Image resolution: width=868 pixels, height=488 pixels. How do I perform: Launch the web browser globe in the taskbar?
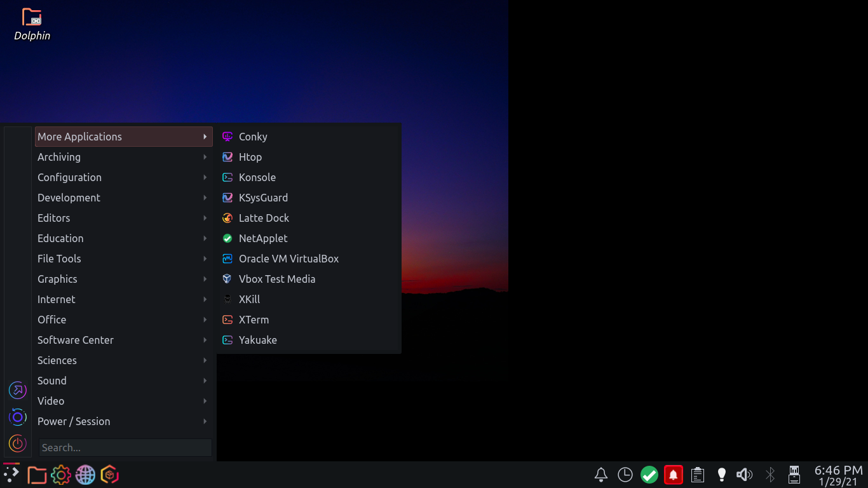85,475
